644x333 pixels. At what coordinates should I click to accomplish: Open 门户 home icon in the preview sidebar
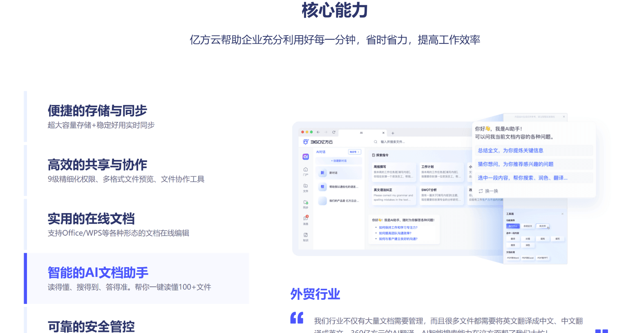coord(306,171)
